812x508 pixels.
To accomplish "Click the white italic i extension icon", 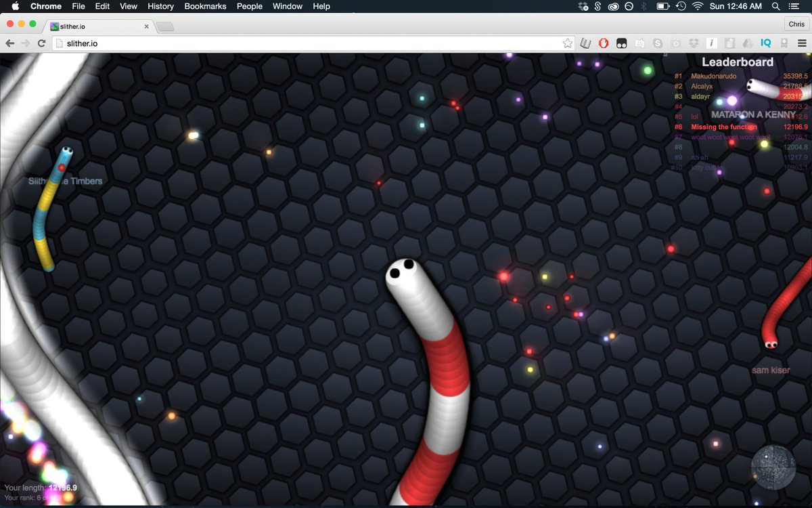I will pos(711,43).
